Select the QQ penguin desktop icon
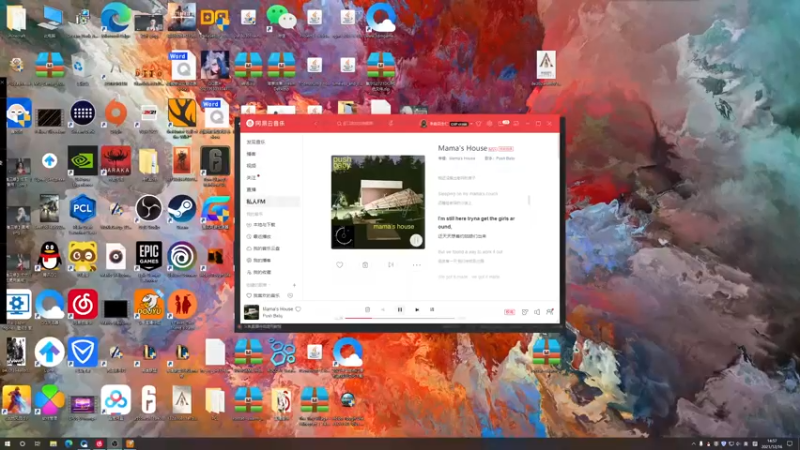The image size is (800, 450). 49,259
